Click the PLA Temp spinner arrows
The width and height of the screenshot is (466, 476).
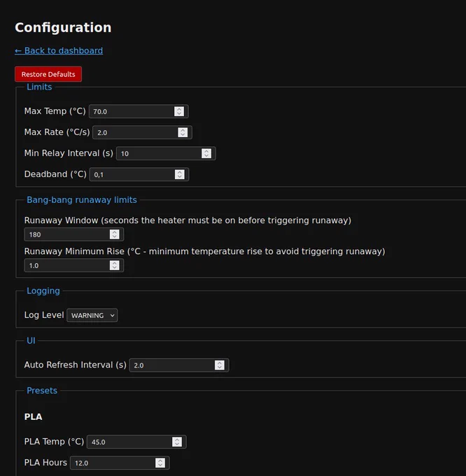[177, 442]
